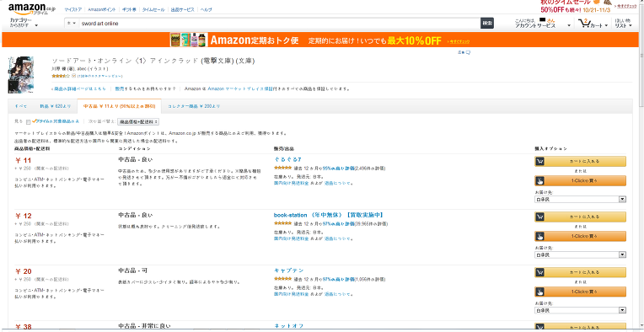The image size is (644, 332).
Task: Open 国内向け発送料金 link under ぐるぐる7
Action: coord(291,183)
